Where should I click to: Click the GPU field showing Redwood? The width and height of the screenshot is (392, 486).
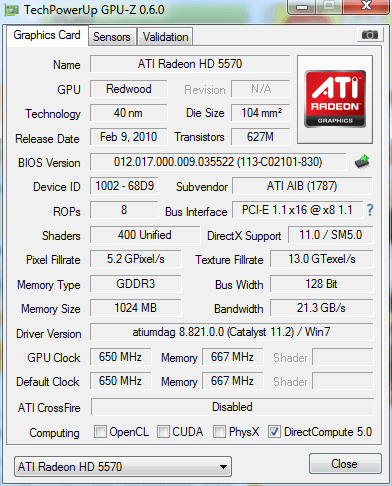coord(129,89)
